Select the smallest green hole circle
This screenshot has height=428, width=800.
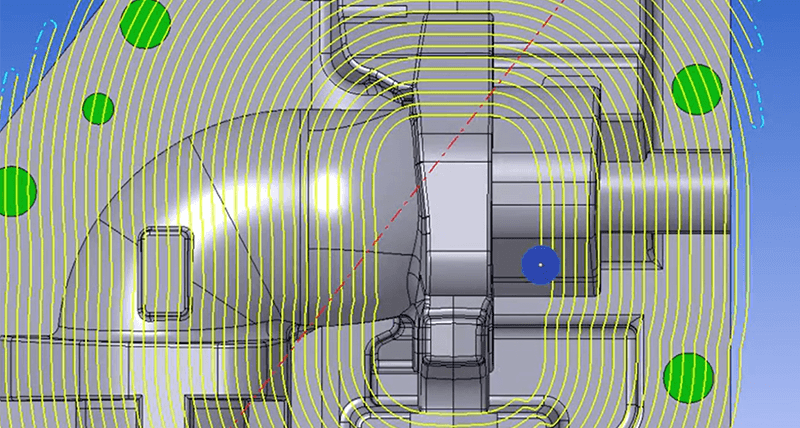point(98,109)
